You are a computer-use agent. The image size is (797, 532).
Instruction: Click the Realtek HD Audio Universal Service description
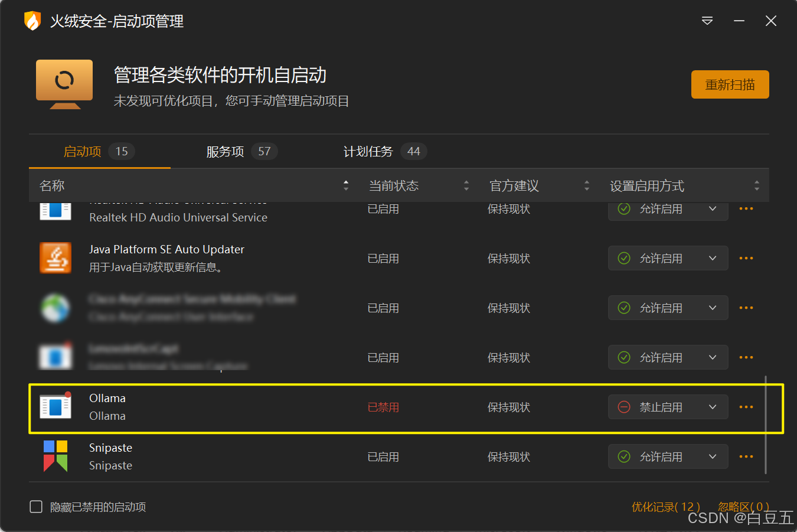[x=178, y=217]
